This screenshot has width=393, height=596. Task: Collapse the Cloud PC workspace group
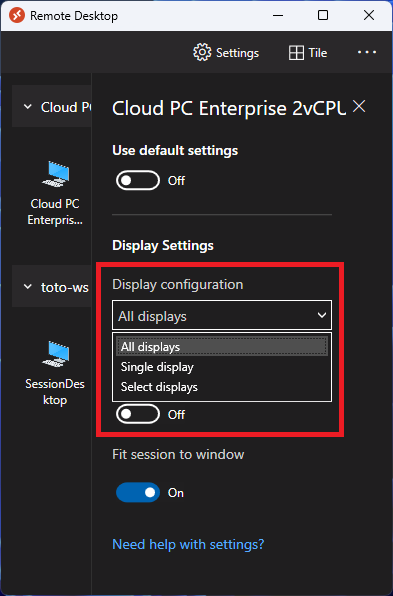pyautogui.click(x=28, y=107)
